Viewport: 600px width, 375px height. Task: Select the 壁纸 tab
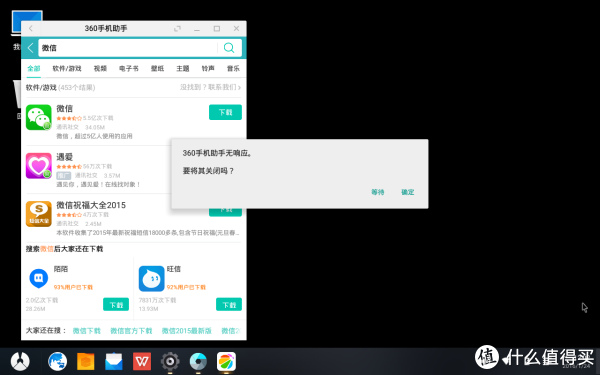click(157, 68)
